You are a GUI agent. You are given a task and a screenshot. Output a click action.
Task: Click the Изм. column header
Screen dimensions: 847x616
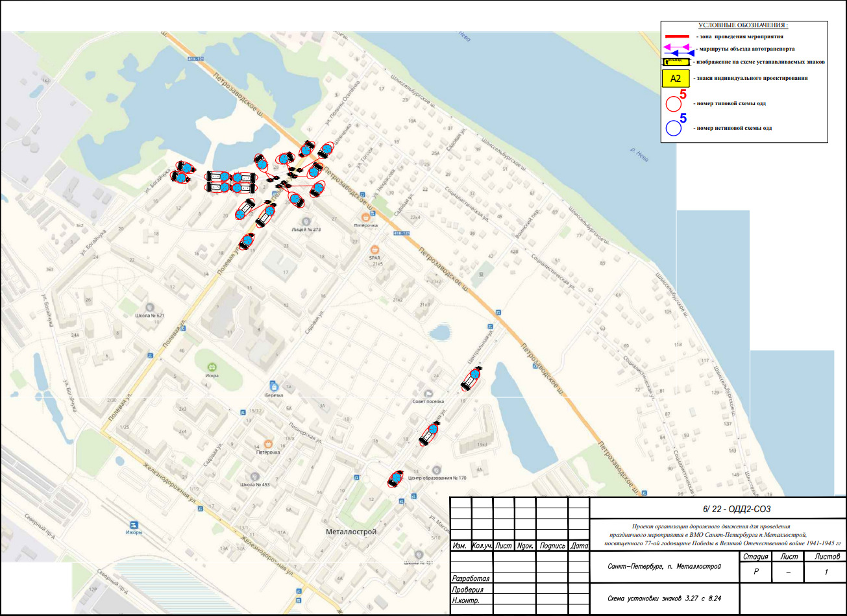click(x=460, y=546)
